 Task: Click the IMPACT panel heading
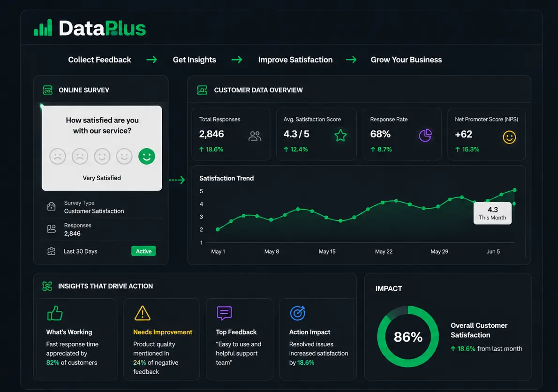point(389,288)
